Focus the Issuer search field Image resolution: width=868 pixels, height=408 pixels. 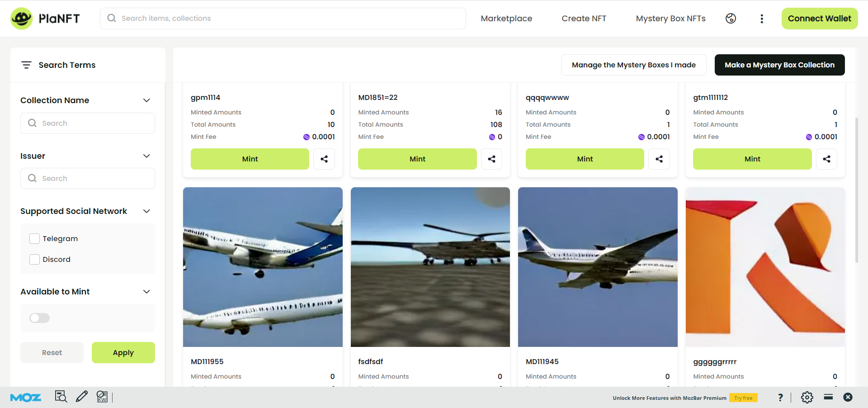point(88,178)
